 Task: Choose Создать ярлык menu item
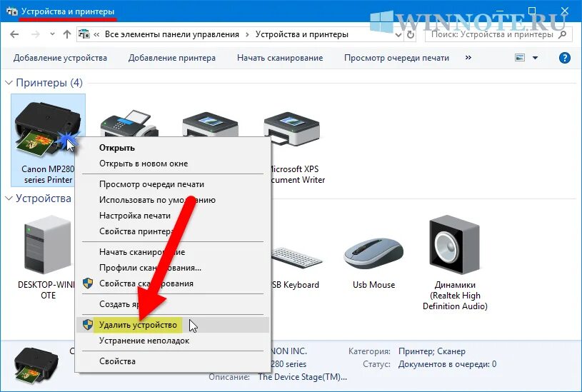tap(173, 304)
